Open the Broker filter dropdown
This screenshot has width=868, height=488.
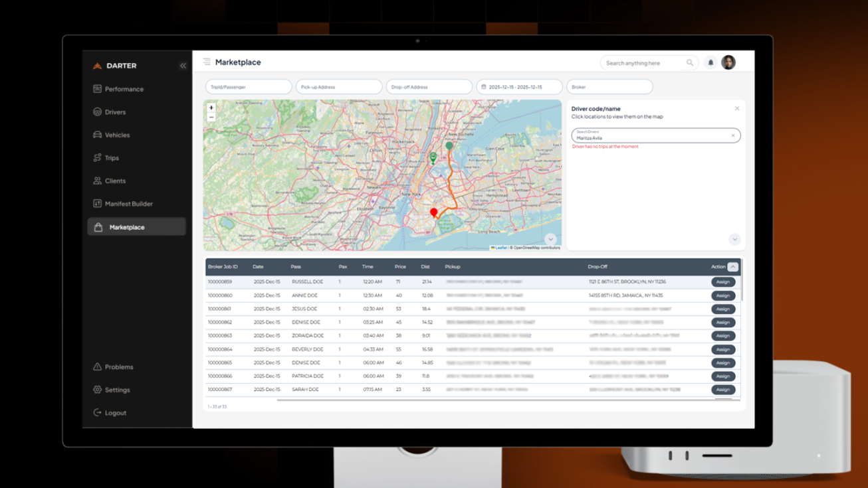[609, 87]
